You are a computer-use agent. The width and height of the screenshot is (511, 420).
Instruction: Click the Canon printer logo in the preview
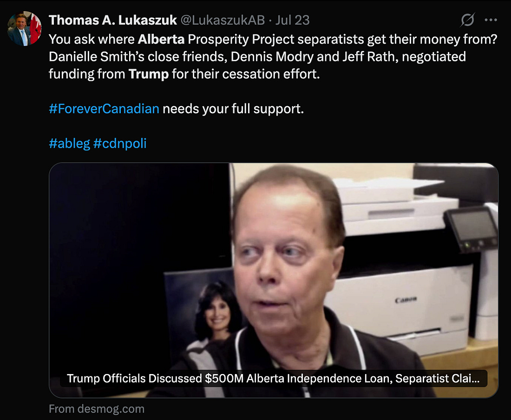point(406,299)
